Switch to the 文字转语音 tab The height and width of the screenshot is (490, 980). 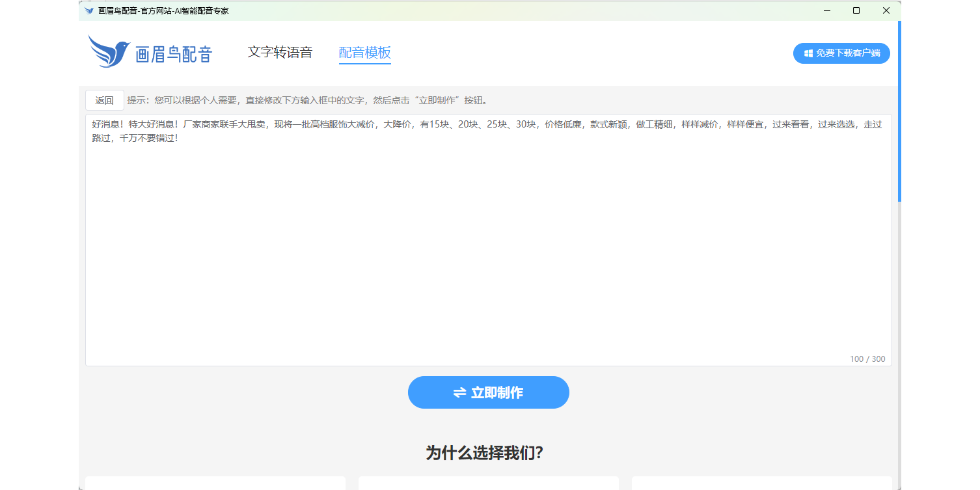pyautogui.click(x=280, y=53)
